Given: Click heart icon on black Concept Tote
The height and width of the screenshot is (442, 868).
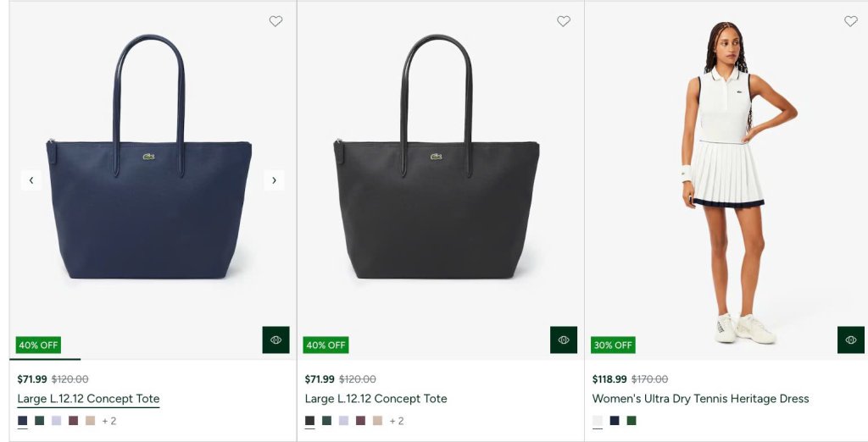Looking at the screenshot, I should [564, 21].
